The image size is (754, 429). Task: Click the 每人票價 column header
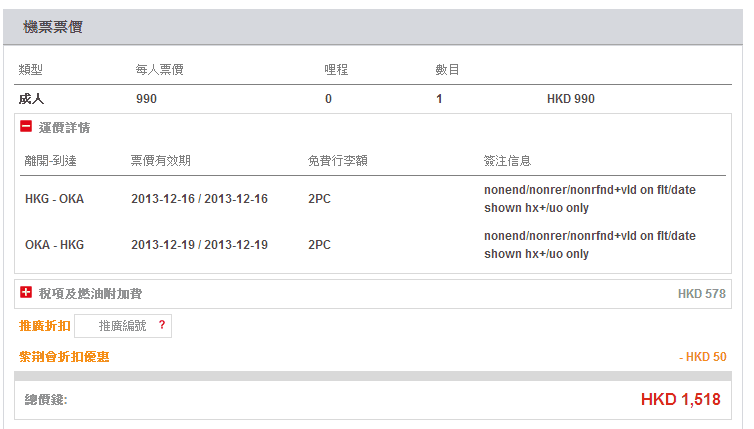pos(159,70)
